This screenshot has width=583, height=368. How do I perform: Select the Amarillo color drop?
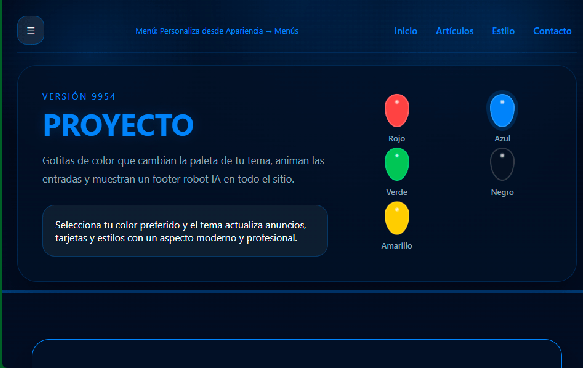[x=397, y=218]
